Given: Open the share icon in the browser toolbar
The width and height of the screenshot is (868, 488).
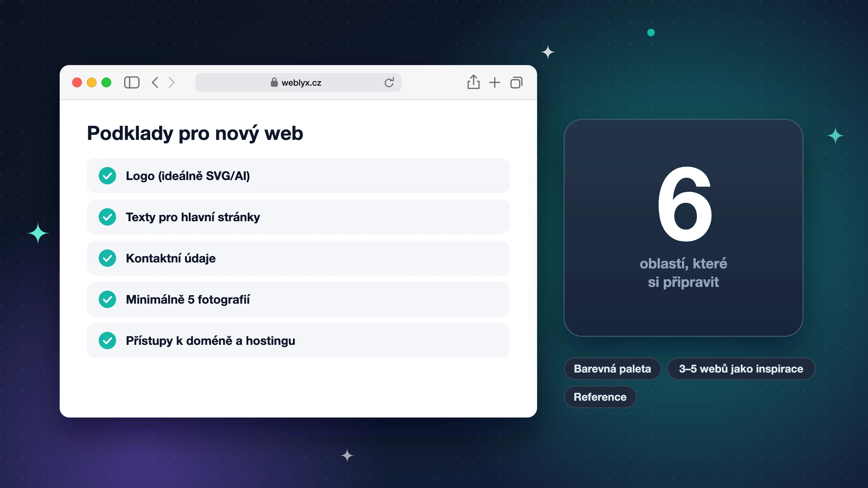Looking at the screenshot, I should 473,82.
